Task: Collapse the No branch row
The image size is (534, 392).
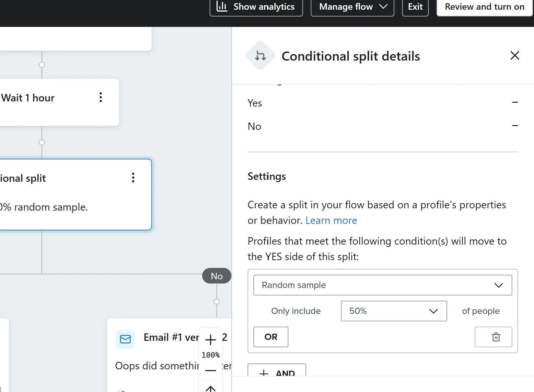Action: pyautogui.click(x=515, y=126)
